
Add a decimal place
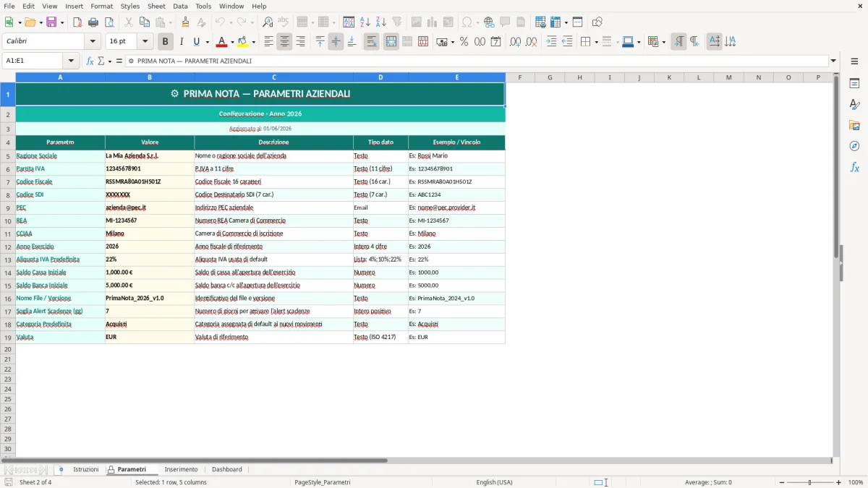point(515,42)
